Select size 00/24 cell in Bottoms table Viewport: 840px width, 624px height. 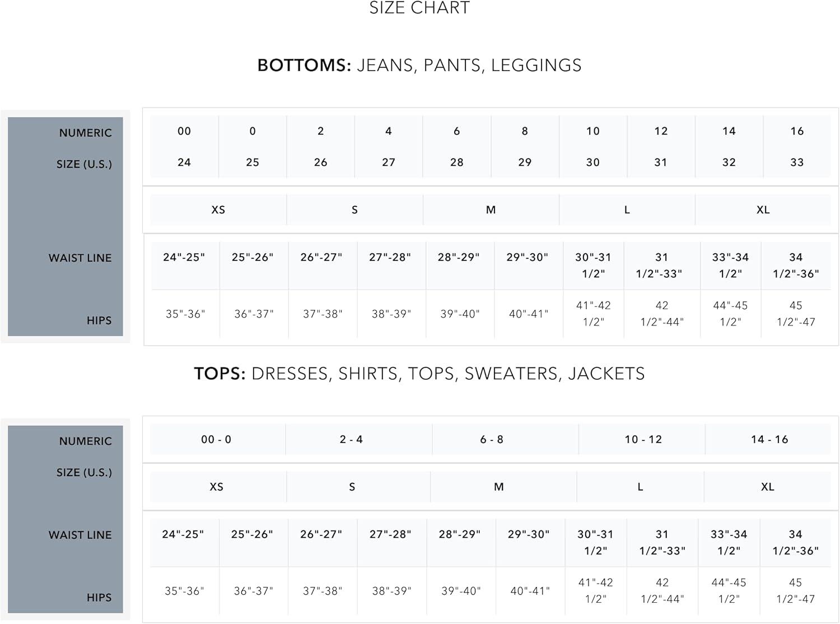click(x=184, y=147)
